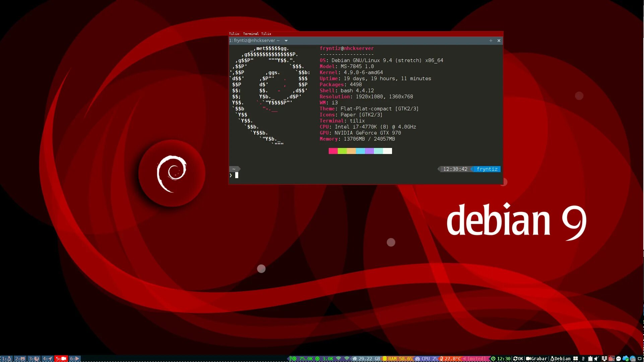Click the 27.8°C temperature indicator
The width and height of the screenshot is (644, 362).
pyautogui.click(x=450, y=359)
